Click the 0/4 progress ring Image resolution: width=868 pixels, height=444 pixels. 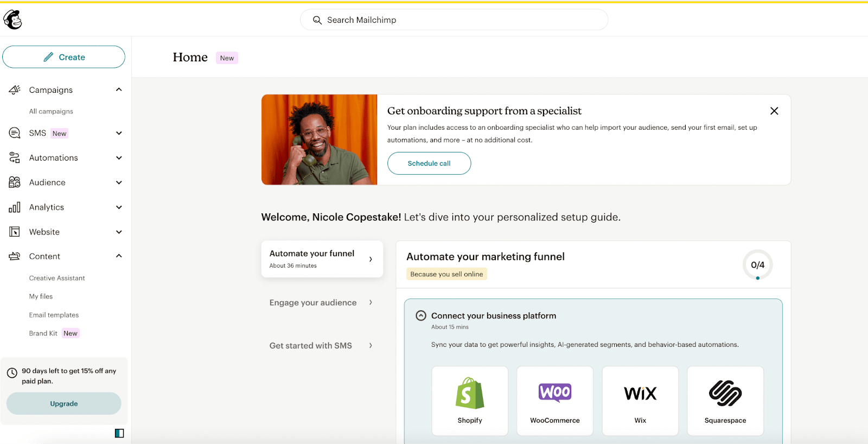(757, 265)
